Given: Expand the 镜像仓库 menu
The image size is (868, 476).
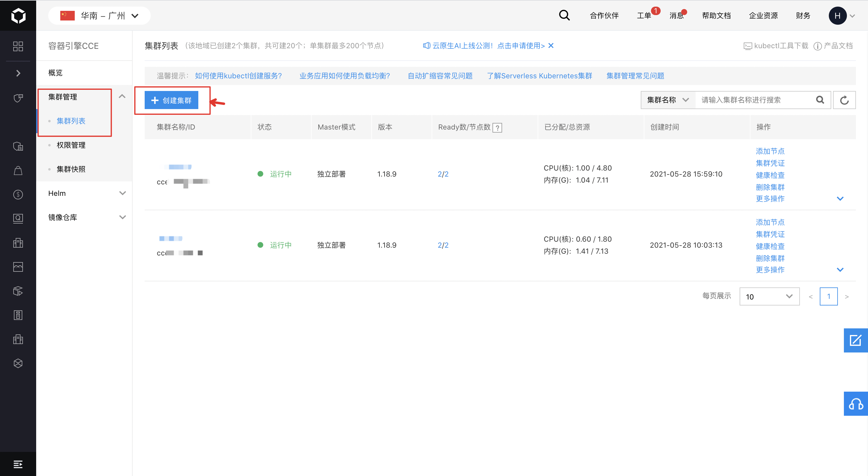Looking at the screenshot, I should (123, 217).
